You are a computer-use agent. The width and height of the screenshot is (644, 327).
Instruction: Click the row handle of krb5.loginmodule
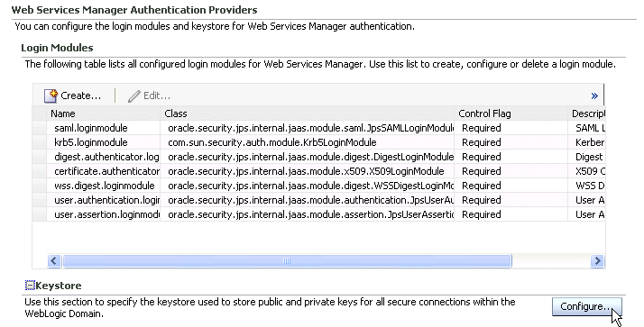click(x=40, y=142)
